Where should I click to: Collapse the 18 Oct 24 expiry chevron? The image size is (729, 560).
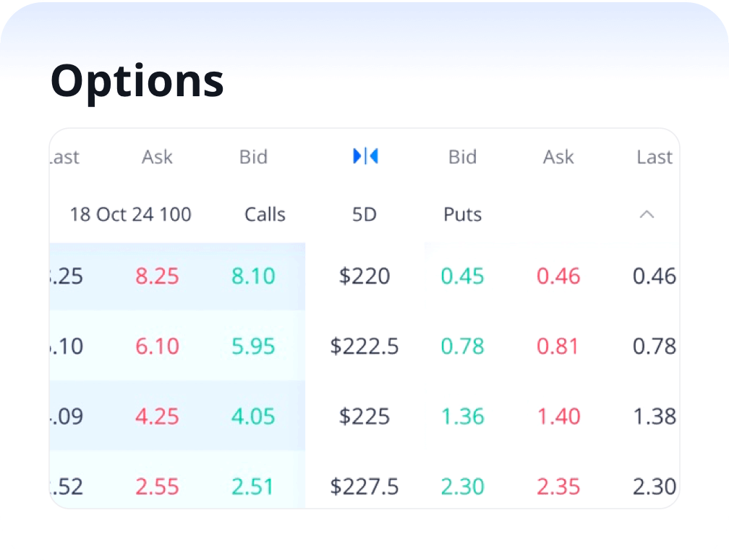(647, 214)
